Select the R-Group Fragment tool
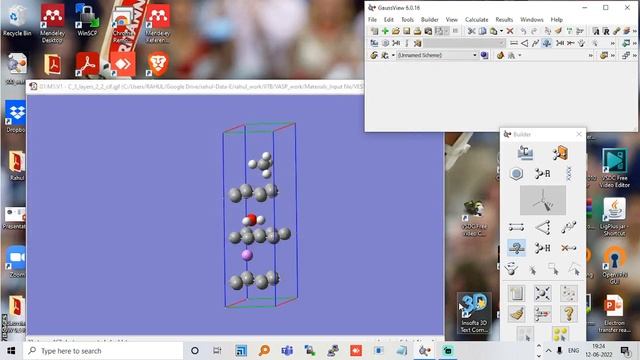Screen dimensions: 640x360 point(543,173)
